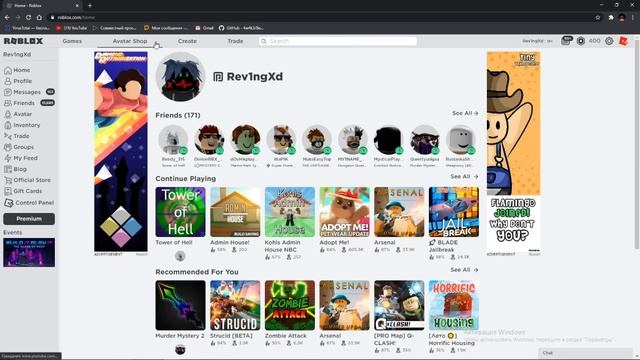
Task: Open browser extensions puzzle icon
Action: [611, 18]
